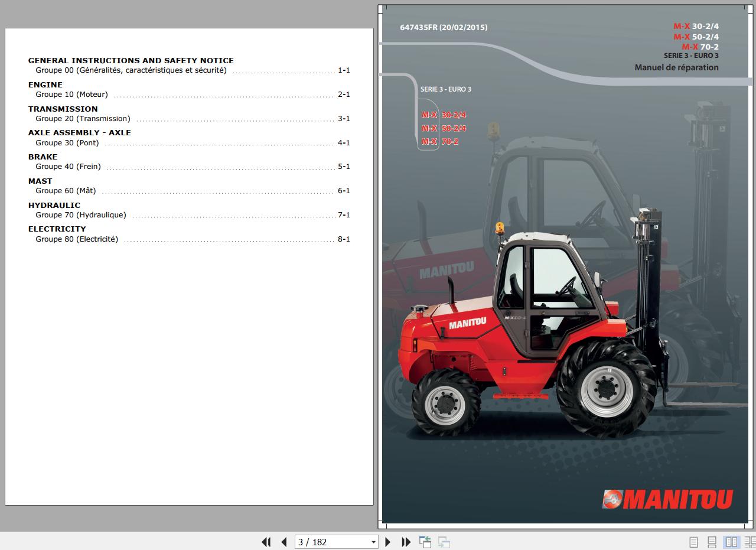Click document number 647435FR (20/02/2015)
Screen dimensions: 756x550
[x=444, y=27]
